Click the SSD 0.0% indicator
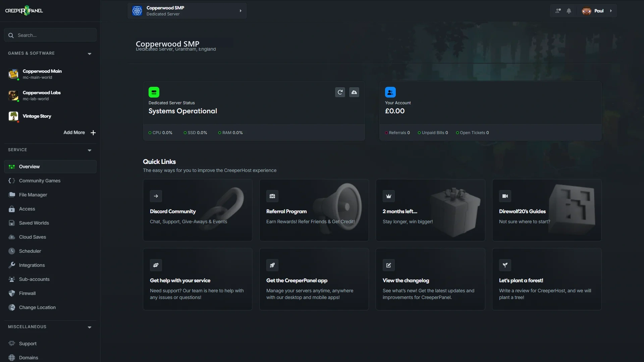The height and width of the screenshot is (362, 644). coord(195,133)
